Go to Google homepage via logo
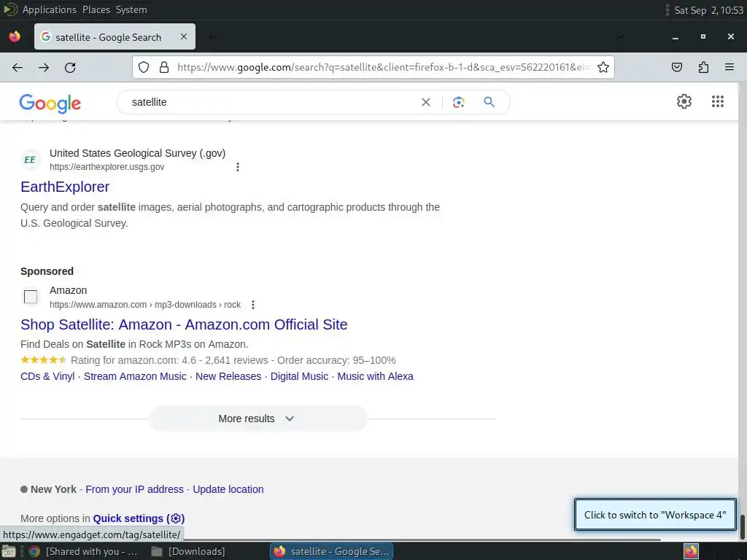This screenshot has width=747, height=560. [x=50, y=103]
